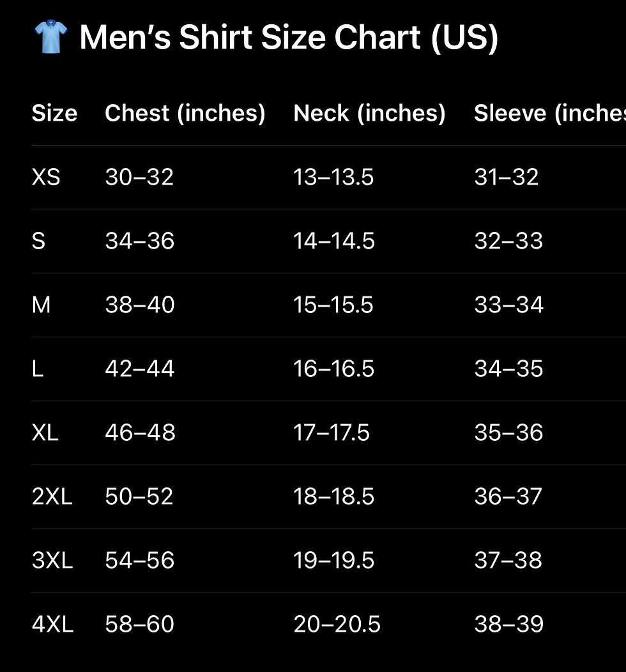Screen dimensions: 626x672
Task: Click the blue polo shirt emoji icon
Action: point(50,37)
